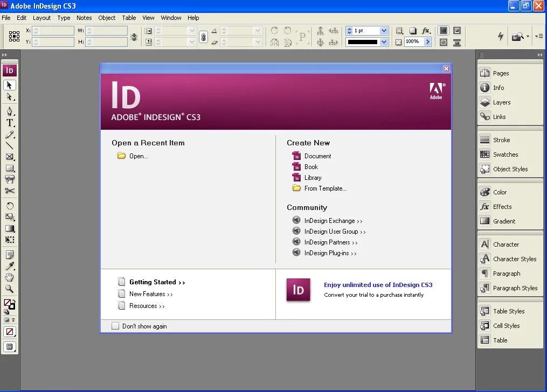Viewport: 547px width, 392px height.
Task: Select the Rotate tool
Action: pos(9,206)
